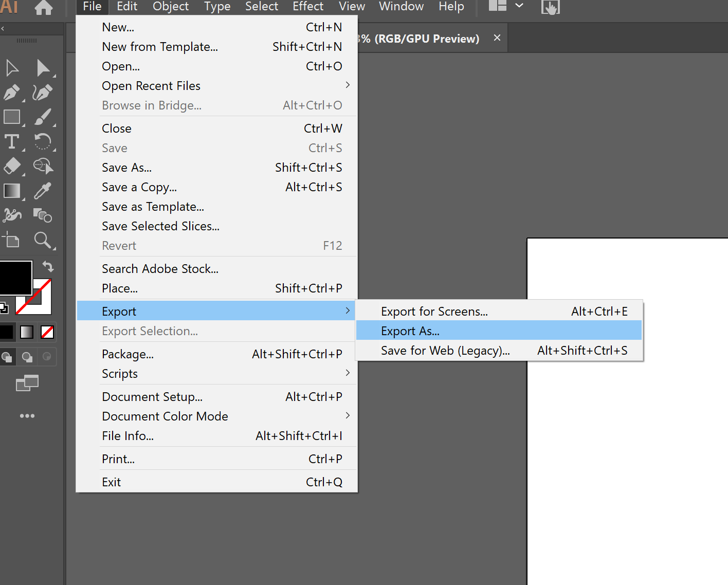Click the black Fill color swatch
Image resolution: width=728 pixels, height=585 pixels.
16,278
